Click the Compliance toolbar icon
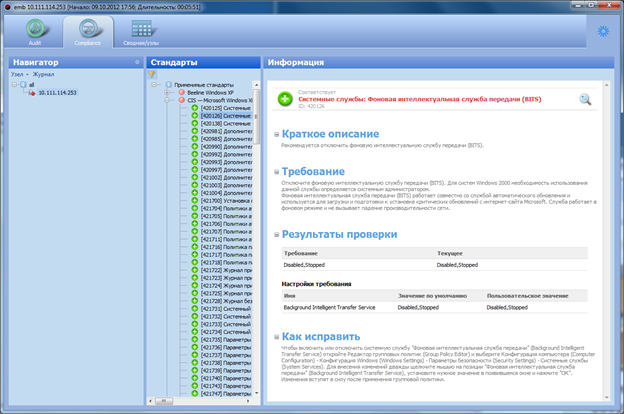Viewport: 624px width, 414px height. [x=87, y=33]
